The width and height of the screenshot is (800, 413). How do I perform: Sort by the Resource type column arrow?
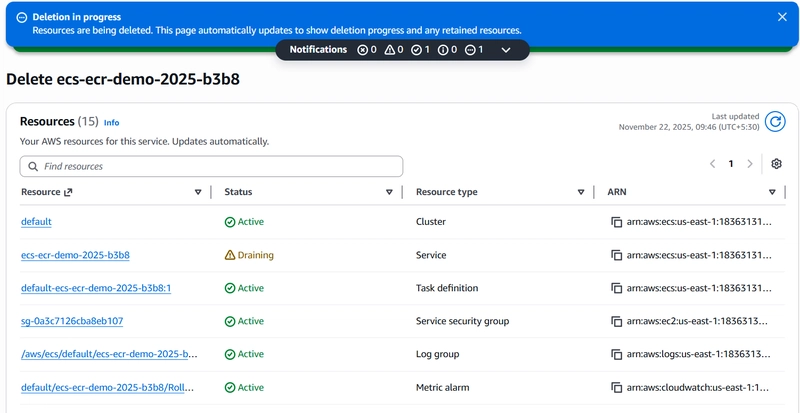coord(580,192)
